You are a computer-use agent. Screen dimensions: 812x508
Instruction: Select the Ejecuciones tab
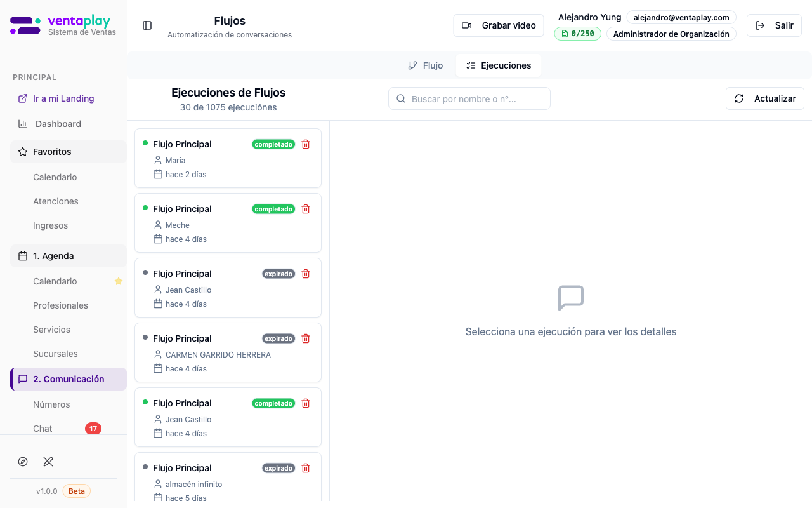pyautogui.click(x=498, y=65)
